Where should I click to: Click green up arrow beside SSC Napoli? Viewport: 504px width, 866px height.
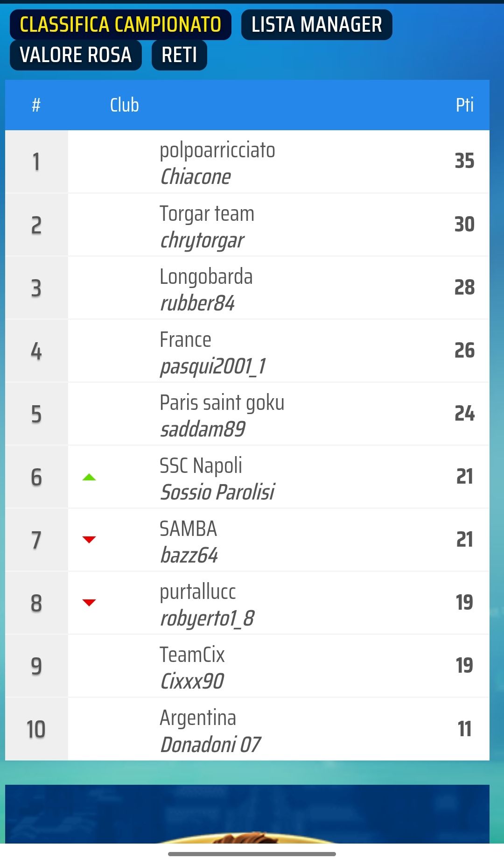point(89,477)
